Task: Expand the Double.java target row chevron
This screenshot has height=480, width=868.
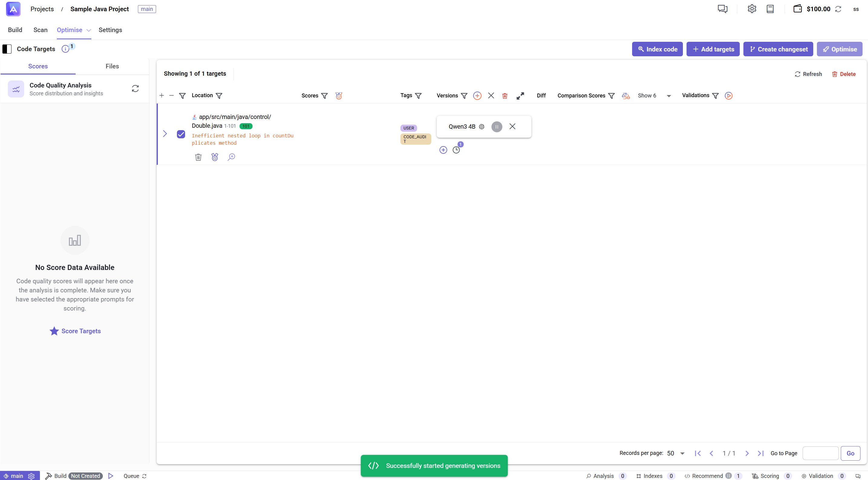Action: (165, 134)
